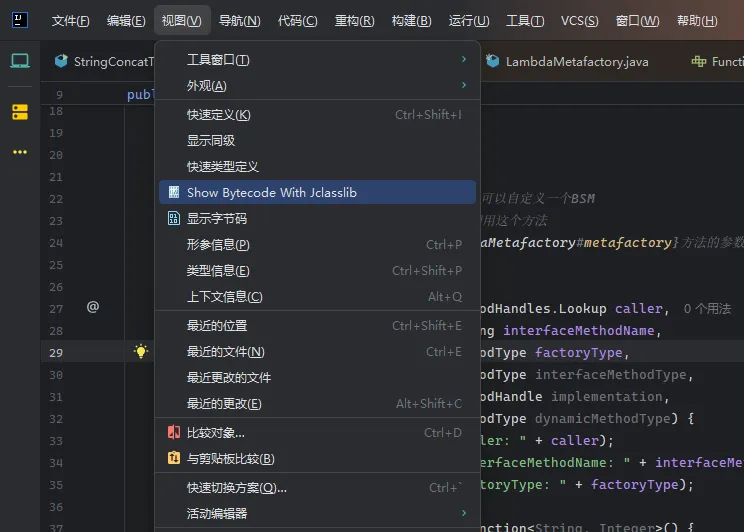Click the IntelliJ IDEA logo icon
744x532 pixels.
click(19, 20)
